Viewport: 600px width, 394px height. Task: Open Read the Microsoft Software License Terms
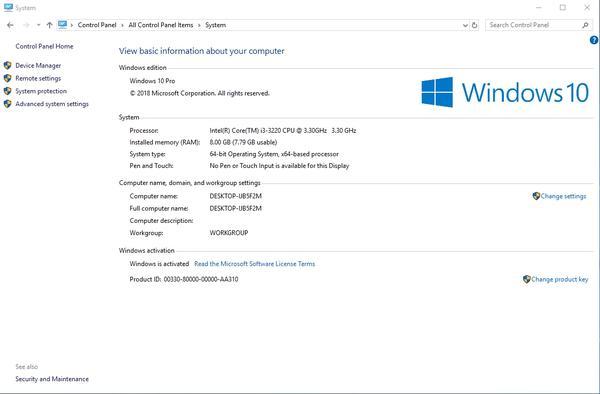pyautogui.click(x=254, y=264)
